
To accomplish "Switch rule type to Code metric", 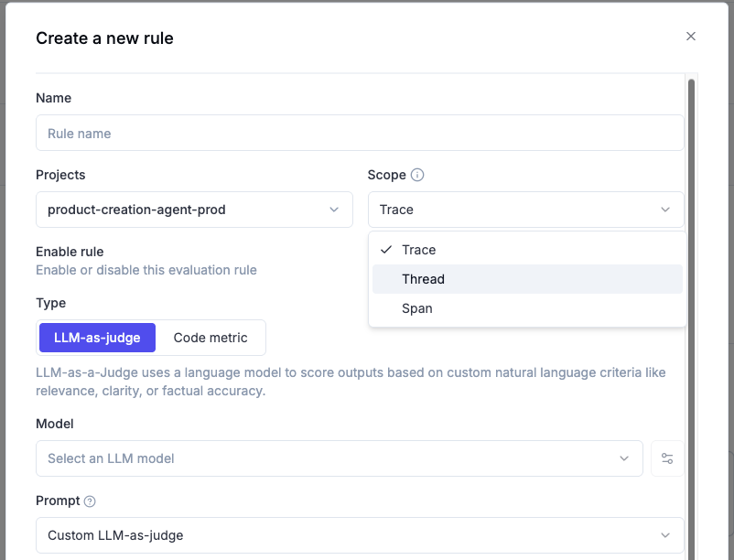I will pos(210,338).
